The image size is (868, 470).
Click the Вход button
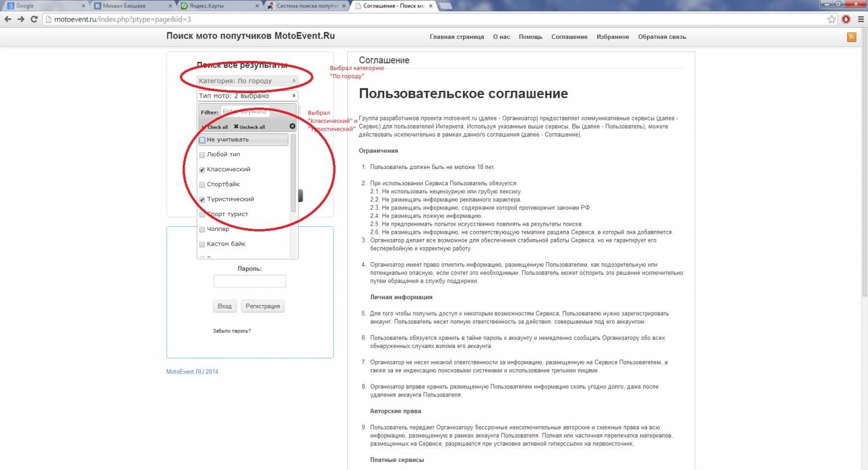[x=225, y=306]
